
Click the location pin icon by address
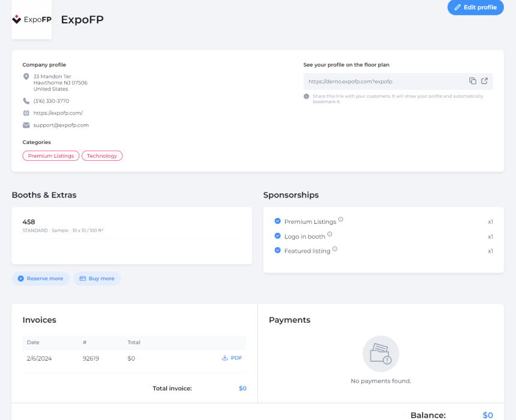26,77
